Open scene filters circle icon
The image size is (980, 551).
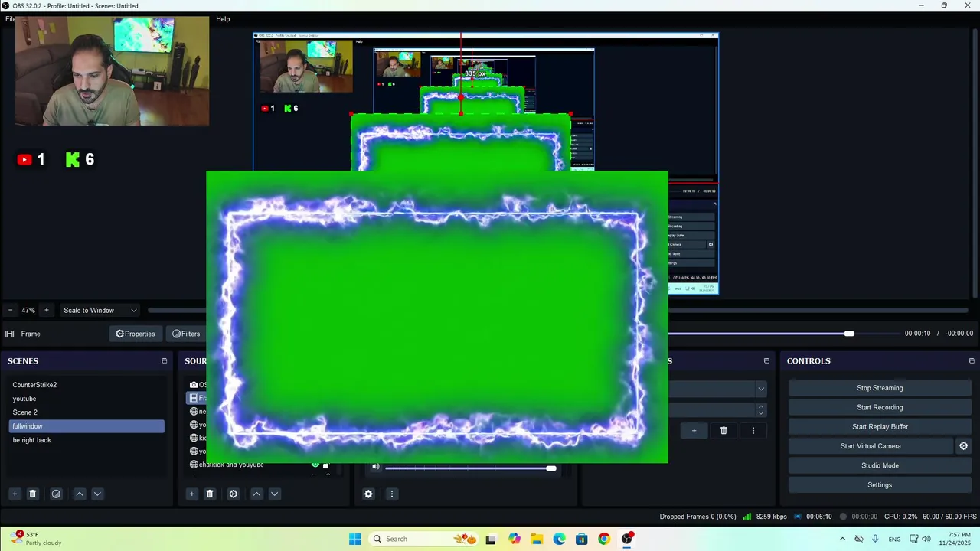coord(56,494)
